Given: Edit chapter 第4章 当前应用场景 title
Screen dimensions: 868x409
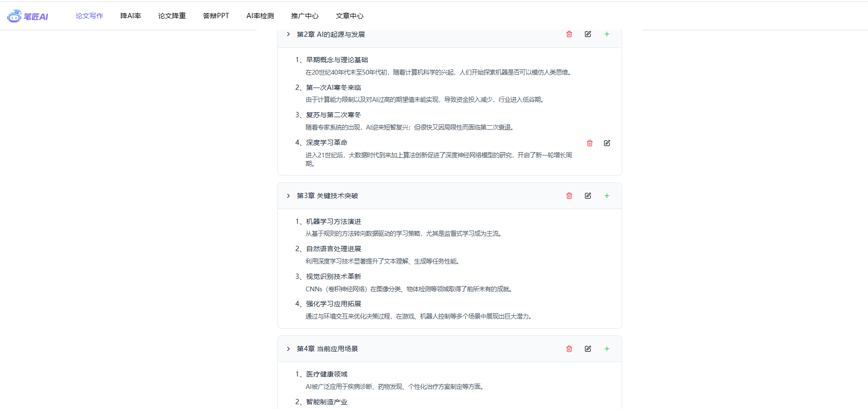Looking at the screenshot, I should 588,349.
